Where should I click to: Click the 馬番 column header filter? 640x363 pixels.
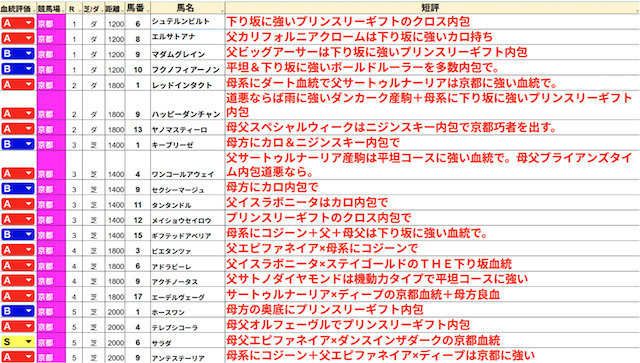138,8
